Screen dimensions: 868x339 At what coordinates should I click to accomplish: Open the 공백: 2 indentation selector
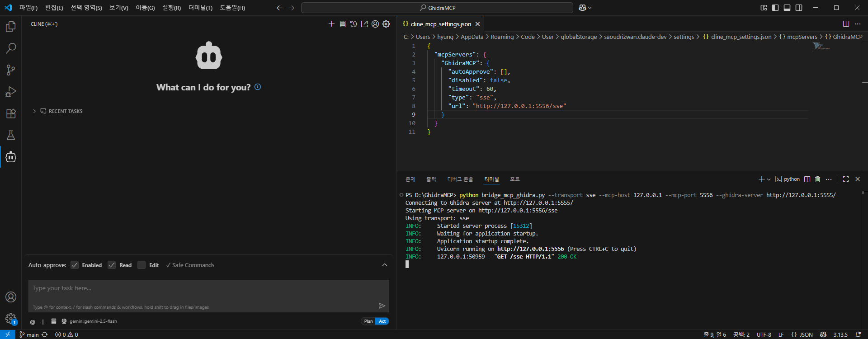[741, 334]
